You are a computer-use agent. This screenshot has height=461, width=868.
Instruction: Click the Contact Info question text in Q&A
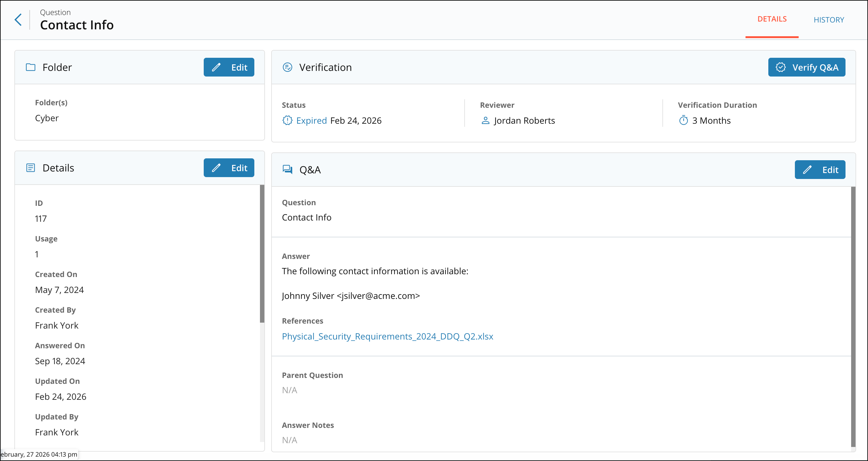[x=307, y=217]
